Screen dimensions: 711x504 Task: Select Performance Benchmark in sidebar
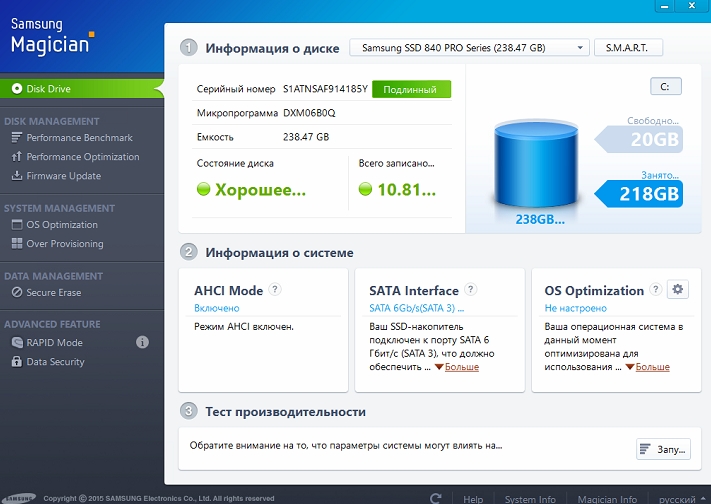(x=79, y=138)
